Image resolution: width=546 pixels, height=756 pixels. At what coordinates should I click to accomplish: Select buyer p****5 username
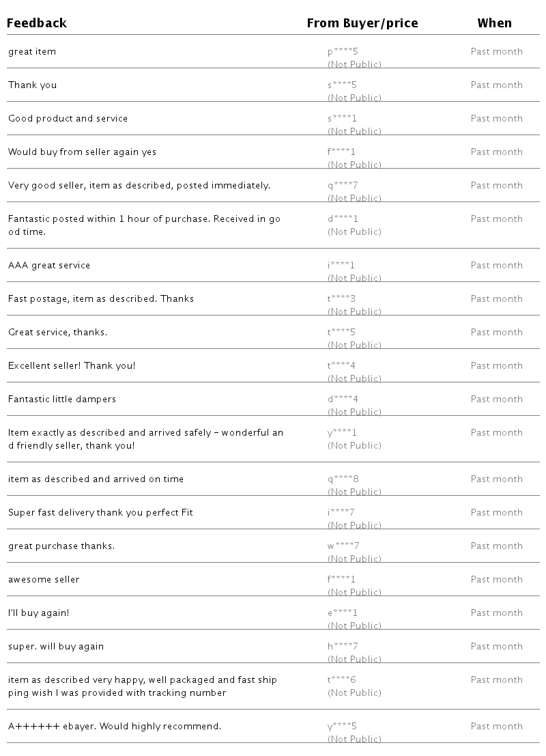coord(343,52)
